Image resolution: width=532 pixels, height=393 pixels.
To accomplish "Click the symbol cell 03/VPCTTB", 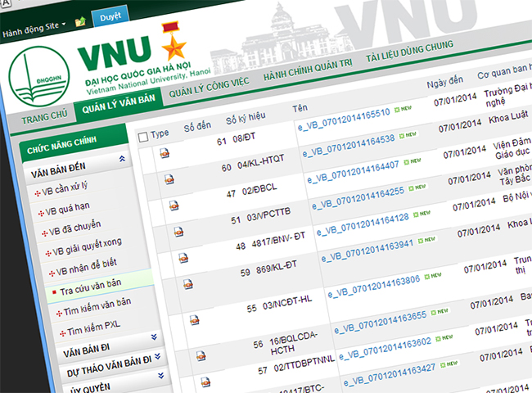I will pos(268,215).
